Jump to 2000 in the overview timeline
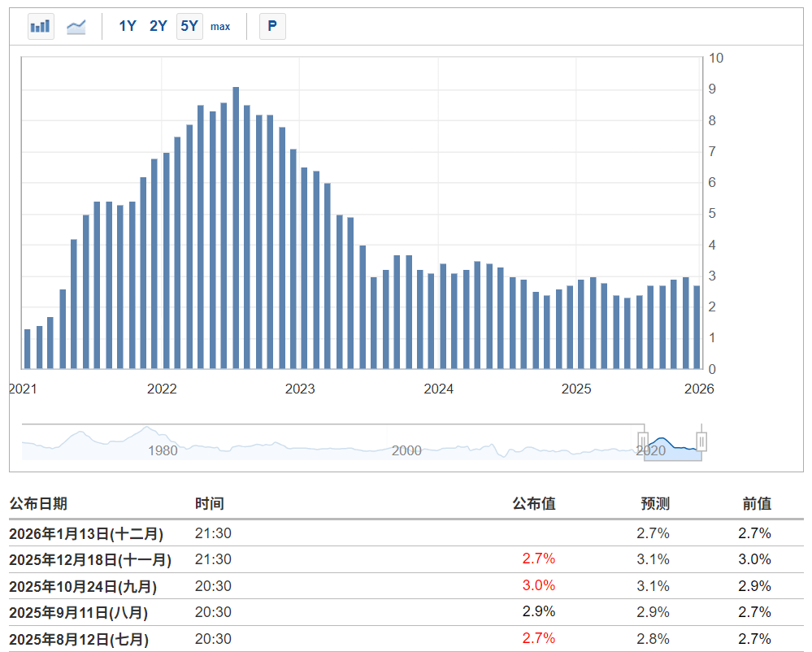The height and width of the screenshot is (652, 812). 406,450
